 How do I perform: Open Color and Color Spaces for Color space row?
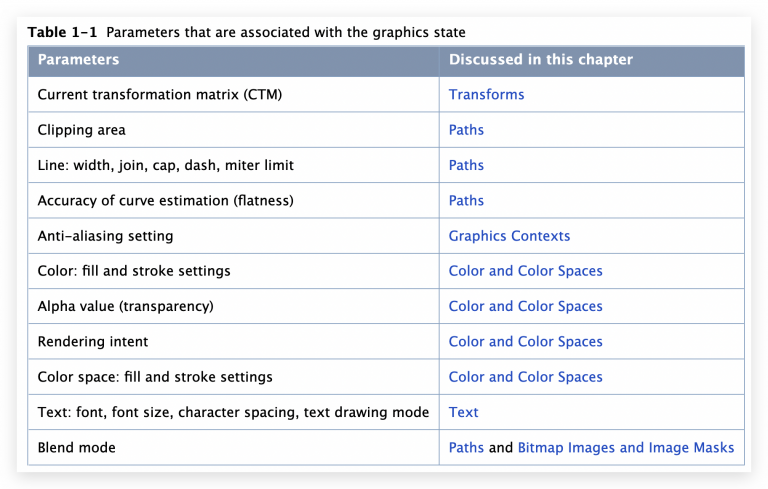(526, 377)
